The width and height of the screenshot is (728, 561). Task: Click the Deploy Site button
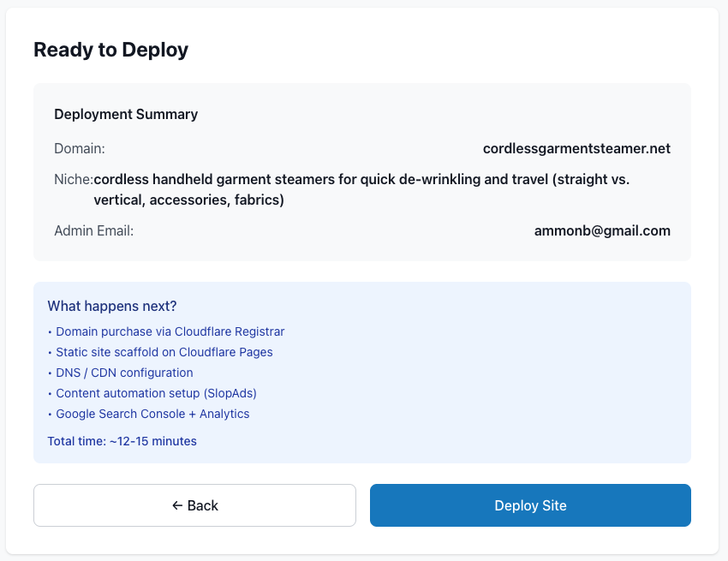(x=530, y=505)
